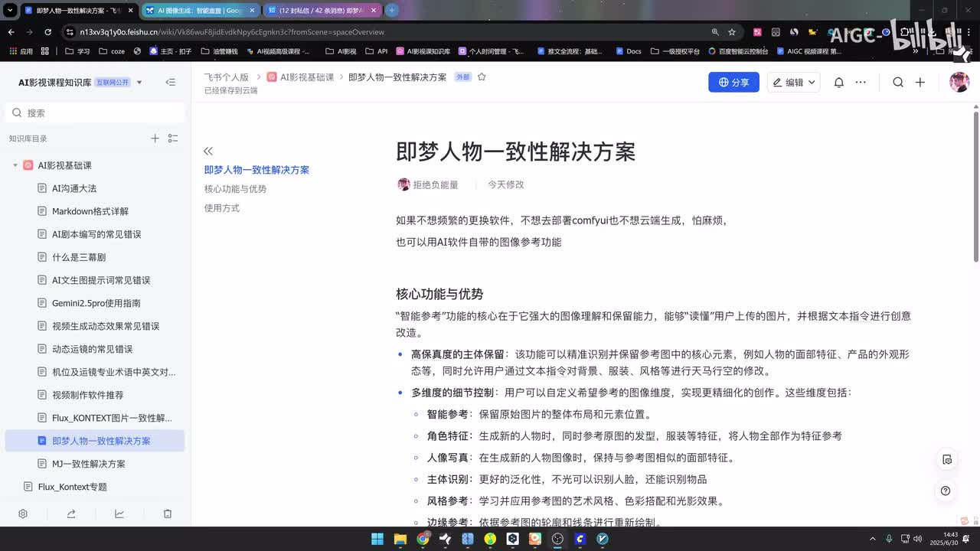Show hidden system tray icons

(x=874, y=539)
